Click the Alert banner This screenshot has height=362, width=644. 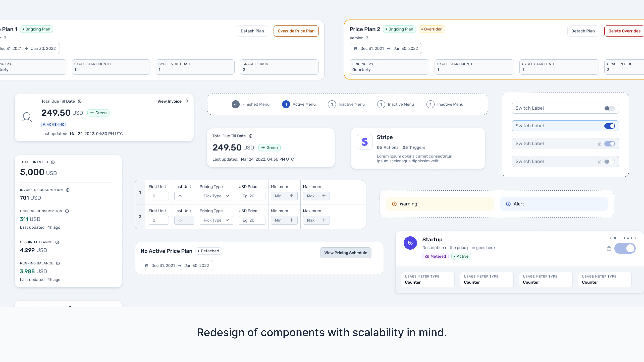(554, 204)
